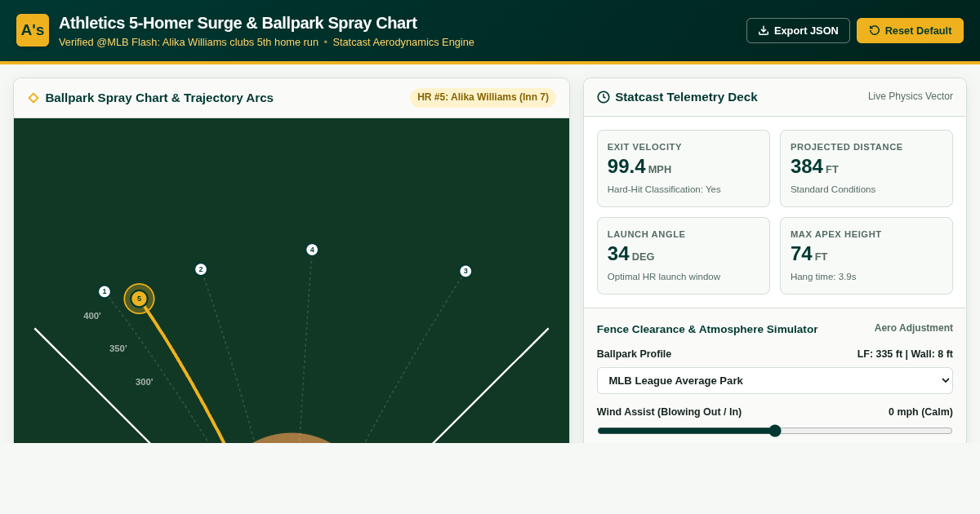The height and width of the screenshot is (514, 980).
Task: Click the Projected Distance 384 FT card
Action: [866, 168]
